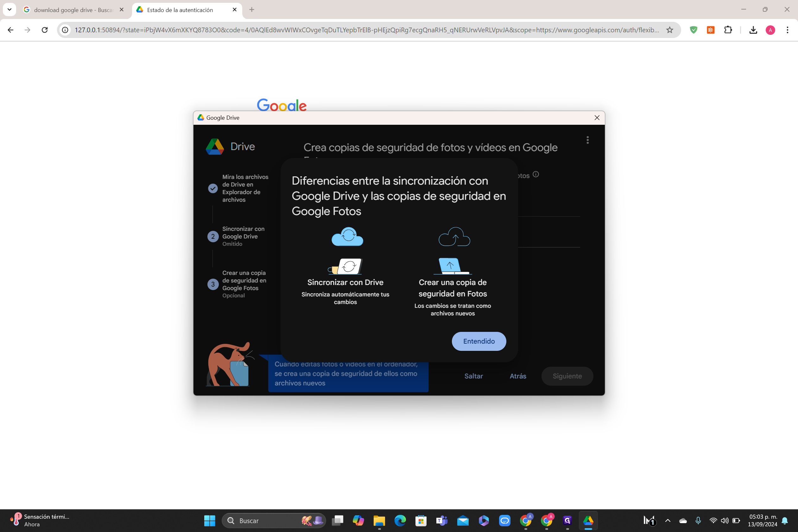Open Microsoft Teams from the taskbar
The height and width of the screenshot is (532, 798).
[442, 521]
